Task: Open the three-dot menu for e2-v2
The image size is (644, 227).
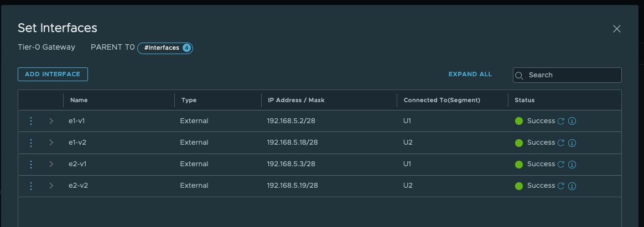Action: [x=31, y=186]
